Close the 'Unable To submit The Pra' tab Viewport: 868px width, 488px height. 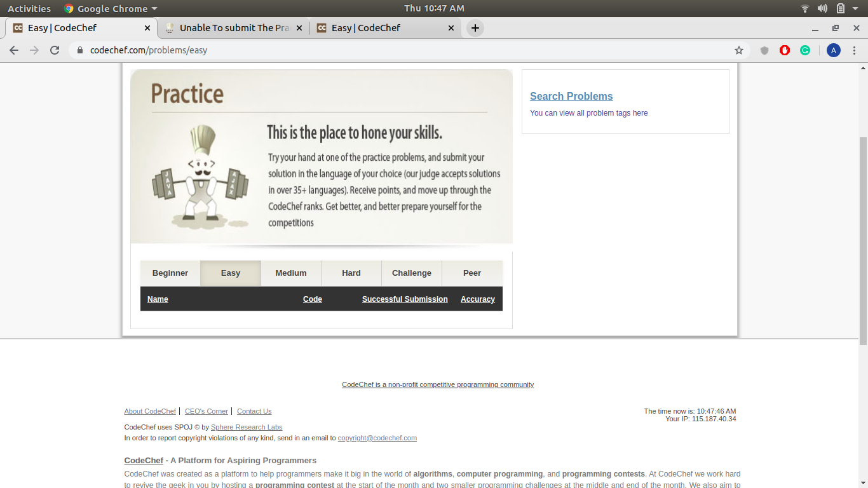tap(299, 28)
